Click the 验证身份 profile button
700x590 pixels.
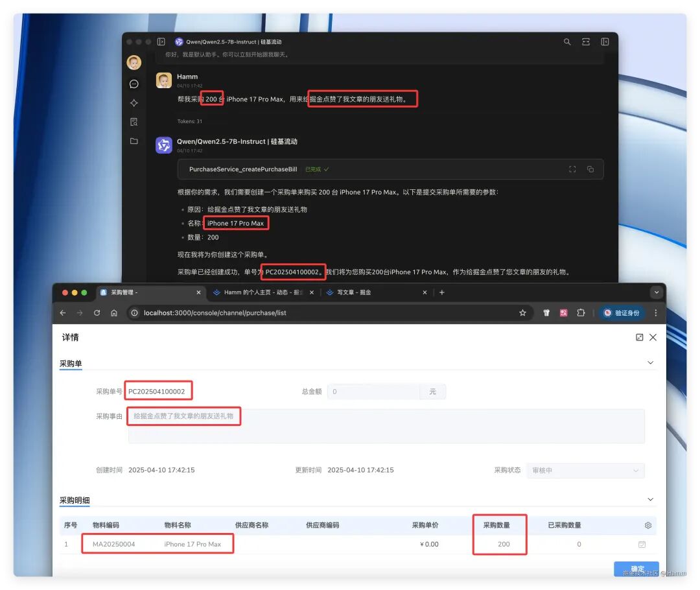[x=623, y=313]
